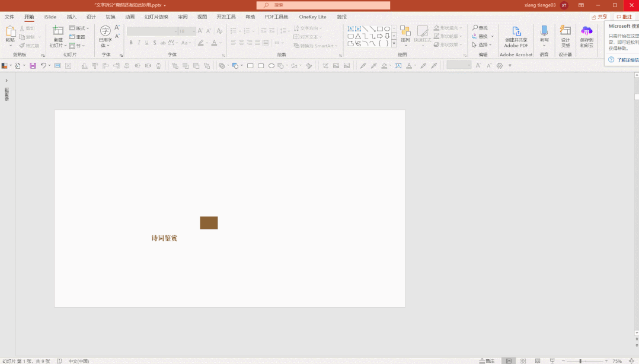This screenshot has height=364, width=639.
Task: Click the search box in title bar
Action: 323,5
